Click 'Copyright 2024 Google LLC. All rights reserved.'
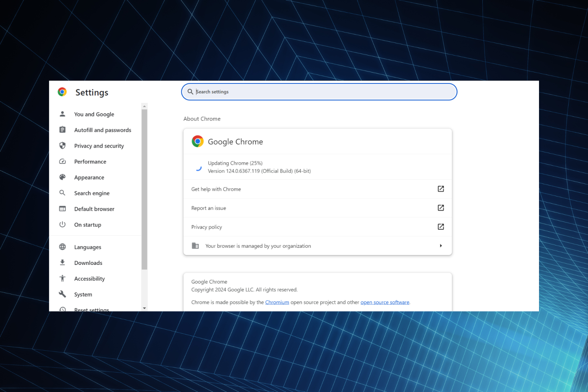 [244, 290]
